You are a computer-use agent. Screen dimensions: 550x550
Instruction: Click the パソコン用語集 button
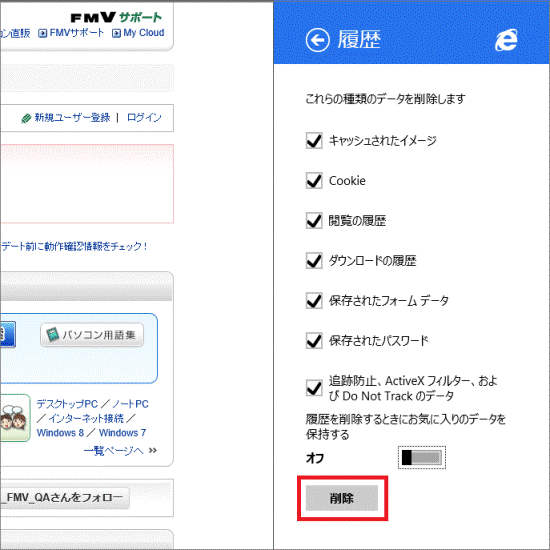coord(92,335)
